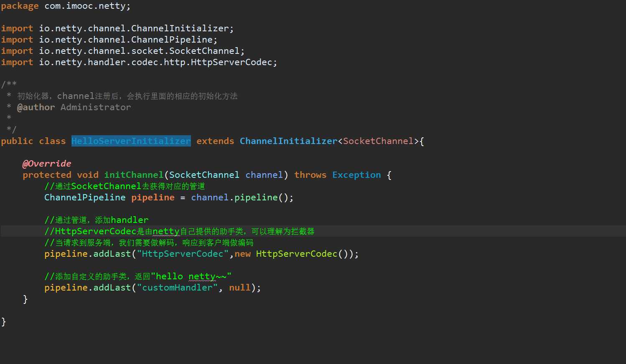The width and height of the screenshot is (626, 364).
Task: Click the public keyword of the class
Action: point(17,141)
